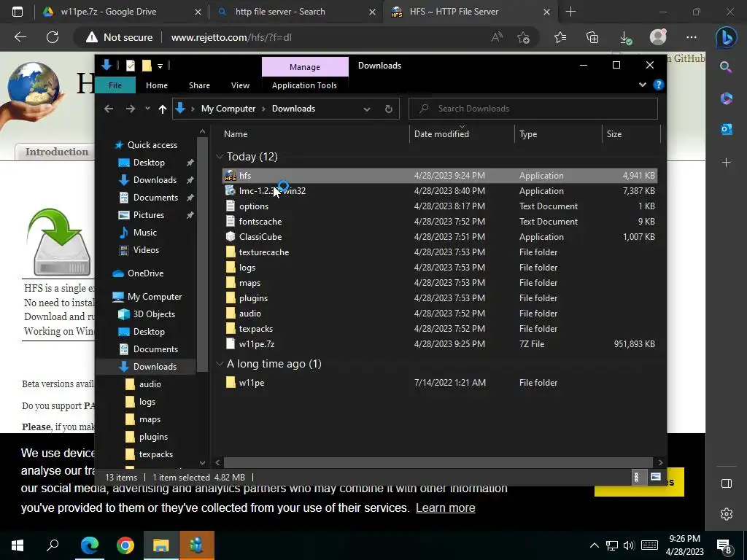
Task: Open the w11pe.7z Google Drive browser tab
Action: pos(120,12)
